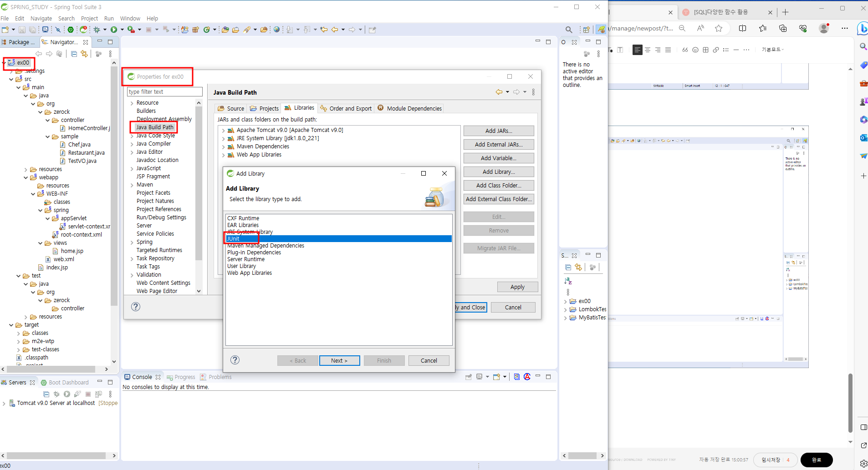
Task: Toggle align right in browser editor
Action: coord(658,50)
